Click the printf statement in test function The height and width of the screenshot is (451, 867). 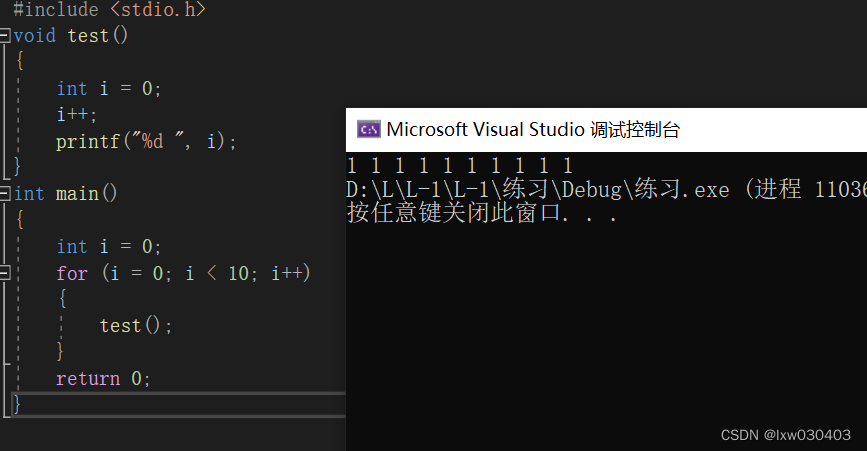(146, 141)
